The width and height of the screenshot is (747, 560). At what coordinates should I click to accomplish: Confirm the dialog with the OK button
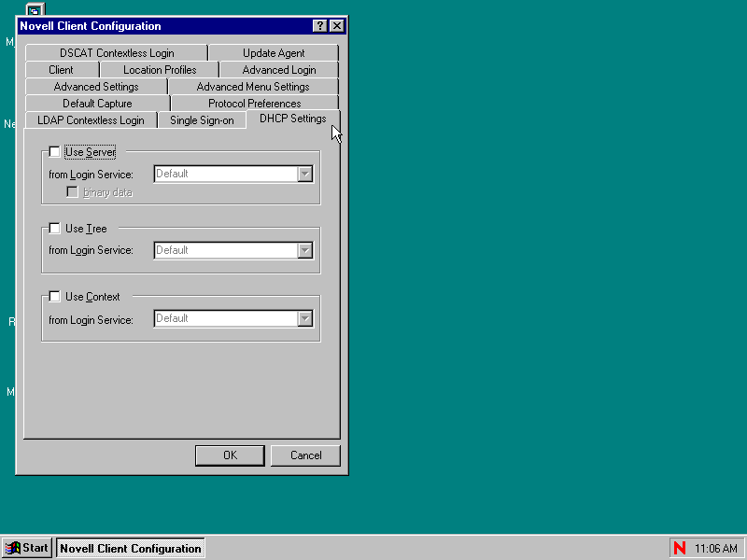coord(230,455)
